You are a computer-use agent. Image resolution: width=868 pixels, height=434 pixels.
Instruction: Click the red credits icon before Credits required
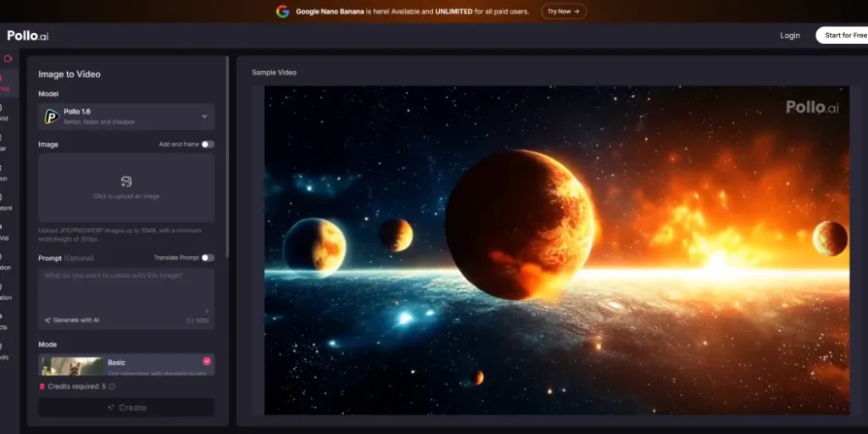point(42,387)
